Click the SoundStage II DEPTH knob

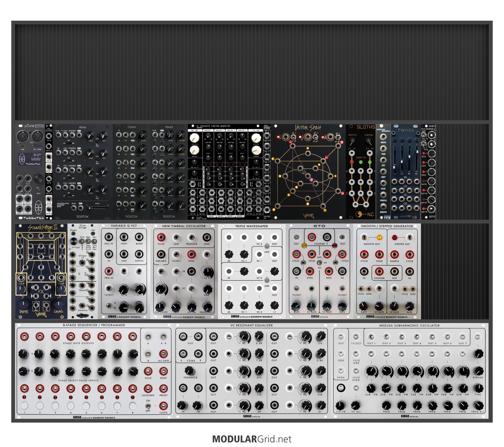click(x=24, y=305)
